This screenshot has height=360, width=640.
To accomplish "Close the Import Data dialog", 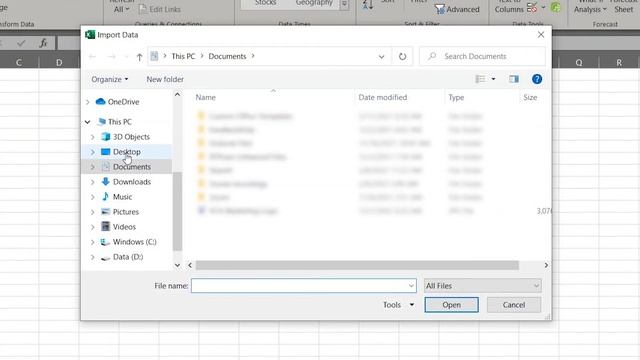I will [541, 35].
